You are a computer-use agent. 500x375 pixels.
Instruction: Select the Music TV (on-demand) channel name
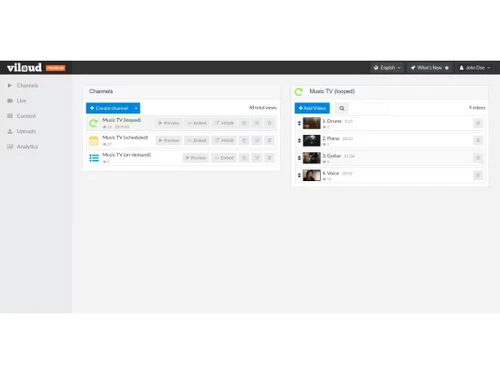coord(126,155)
